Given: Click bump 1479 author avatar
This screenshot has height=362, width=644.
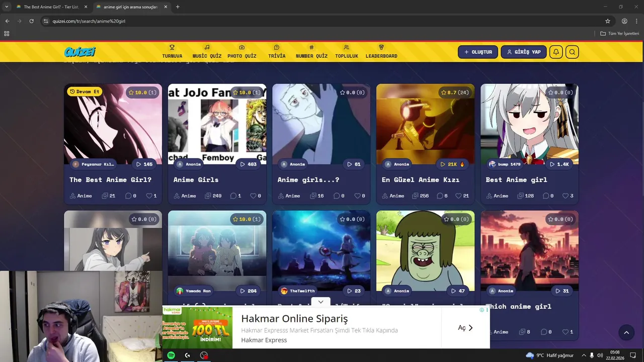Looking at the screenshot, I should 492,164.
